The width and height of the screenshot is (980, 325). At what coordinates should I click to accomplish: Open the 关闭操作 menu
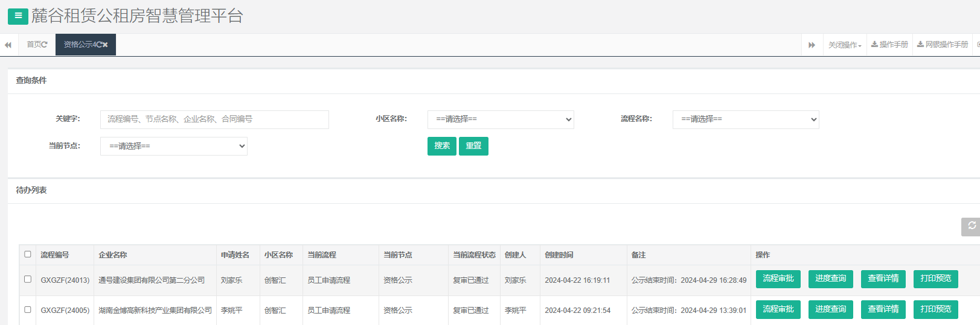(844, 45)
